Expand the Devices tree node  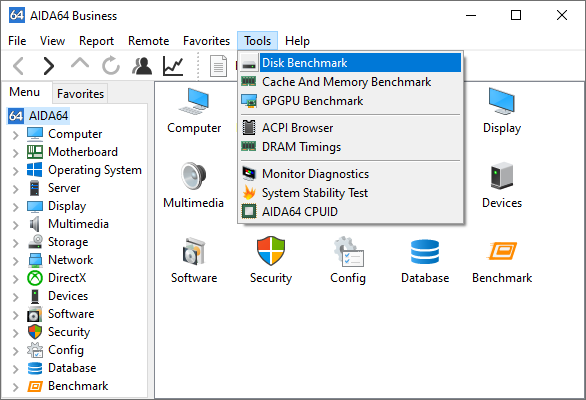click(15, 296)
